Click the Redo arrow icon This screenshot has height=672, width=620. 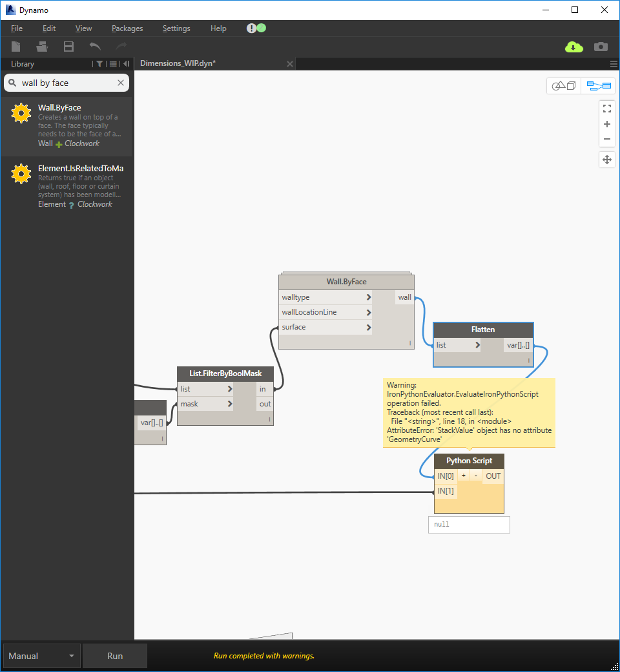pyautogui.click(x=121, y=46)
